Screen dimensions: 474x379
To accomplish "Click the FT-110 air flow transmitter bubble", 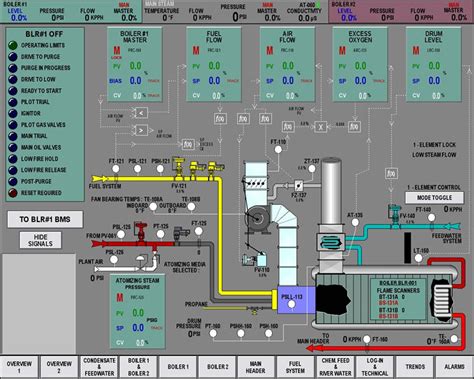I will pos(278,150).
